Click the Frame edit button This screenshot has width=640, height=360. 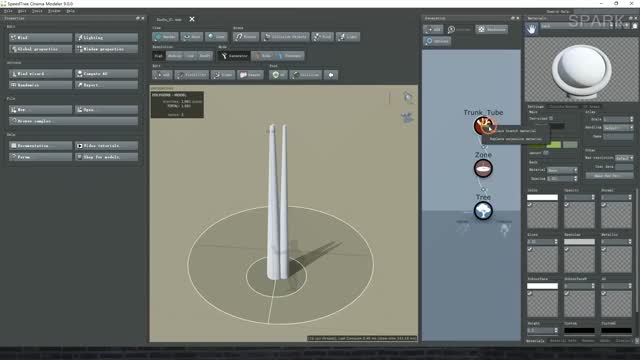click(x=223, y=75)
